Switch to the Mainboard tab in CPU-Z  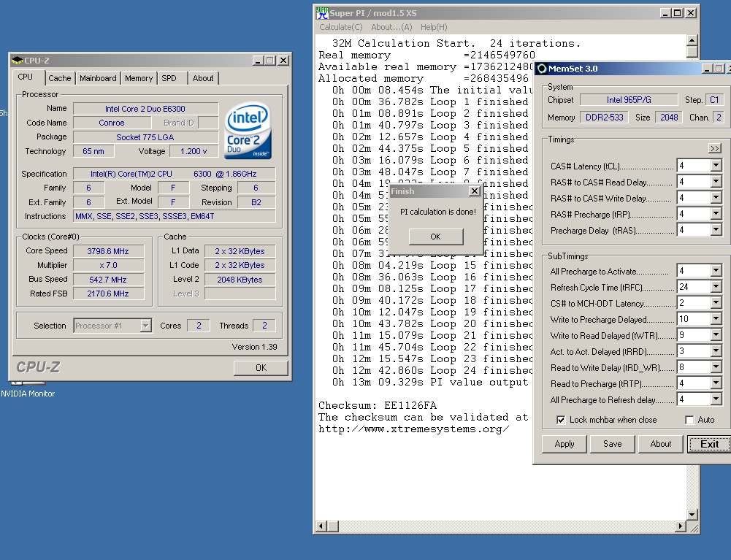pyautogui.click(x=98, y=78)
